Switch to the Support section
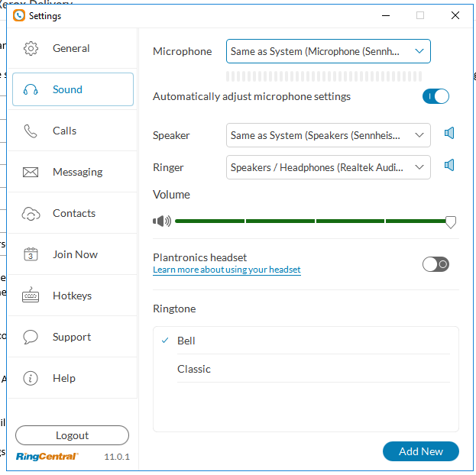The image size is (476, 475). point(71,337)
